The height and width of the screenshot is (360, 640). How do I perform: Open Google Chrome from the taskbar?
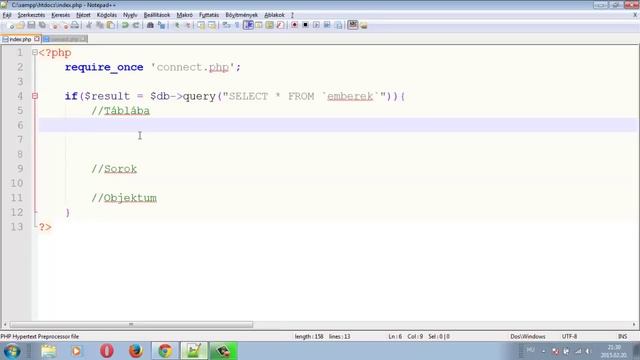(165, 351)
